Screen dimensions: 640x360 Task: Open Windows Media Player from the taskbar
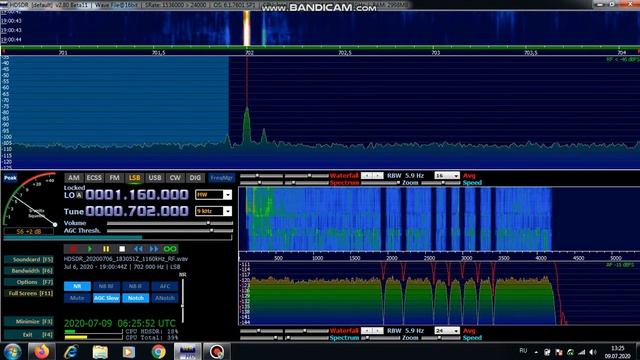coord(129,351)
